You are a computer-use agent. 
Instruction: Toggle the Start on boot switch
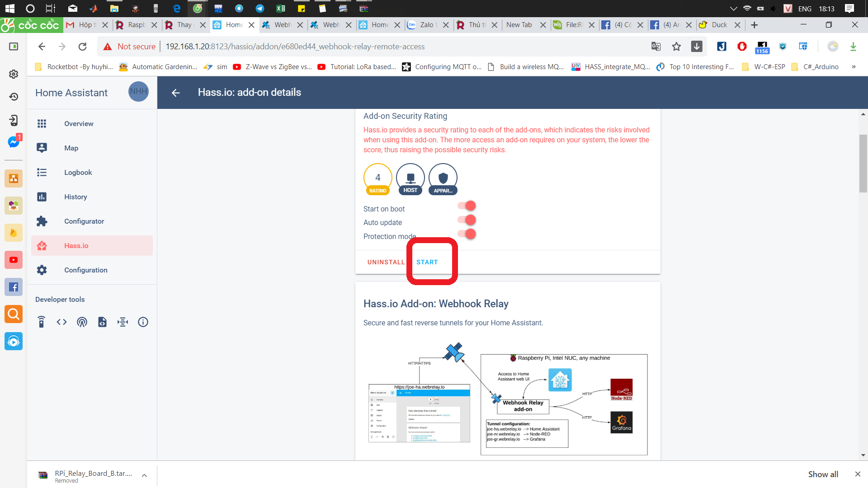pyautogui.click(x=467, y=206)
